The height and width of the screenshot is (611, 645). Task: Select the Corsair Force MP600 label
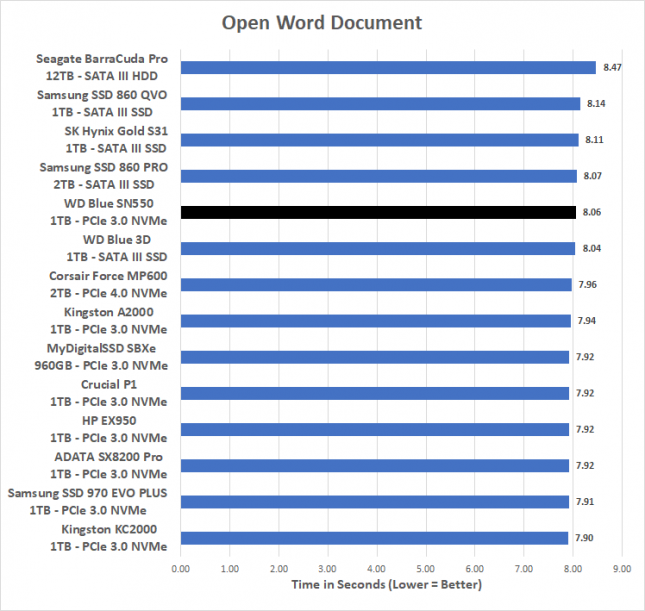click(108, 285)
